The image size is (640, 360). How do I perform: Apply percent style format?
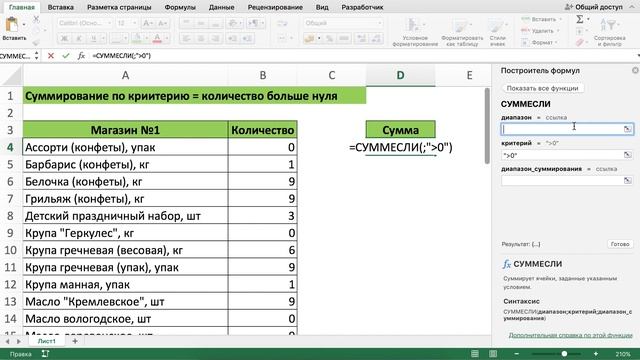tap(329, 38)
